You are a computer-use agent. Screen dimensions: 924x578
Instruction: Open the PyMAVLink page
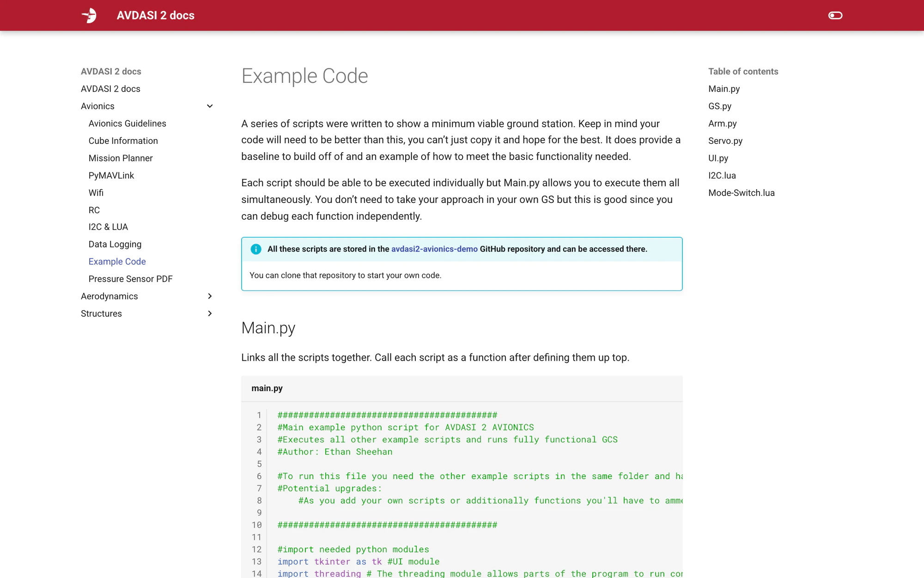click(x=111, y=175)
